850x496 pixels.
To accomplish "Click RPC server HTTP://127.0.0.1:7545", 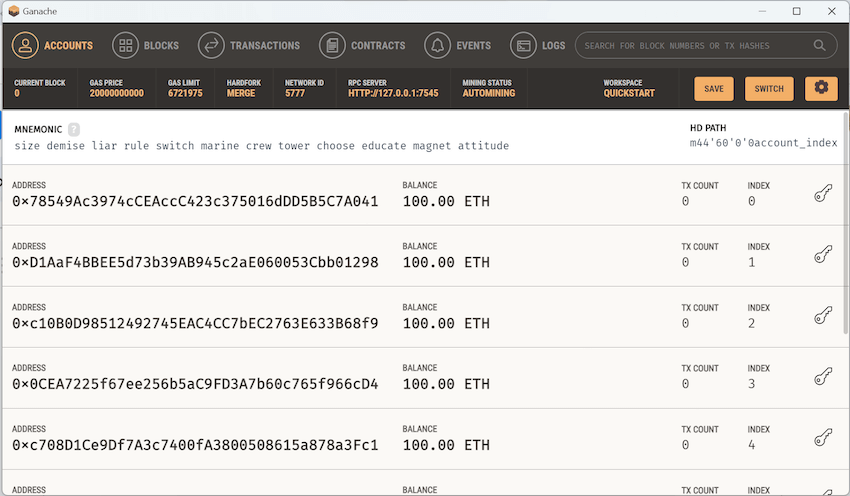I will (x=393, y=93).
